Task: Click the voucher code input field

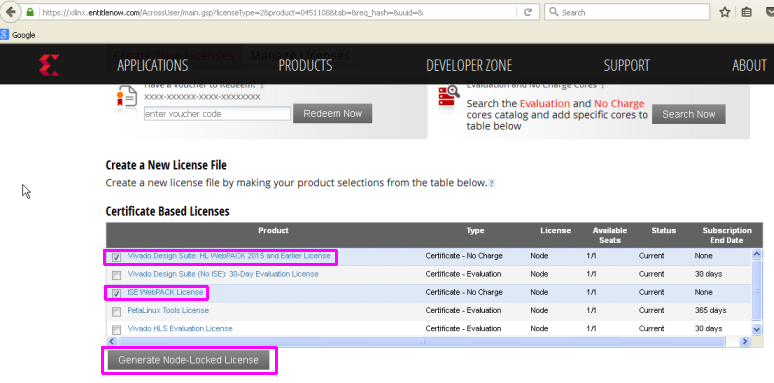Action: (x=217, y=114)
